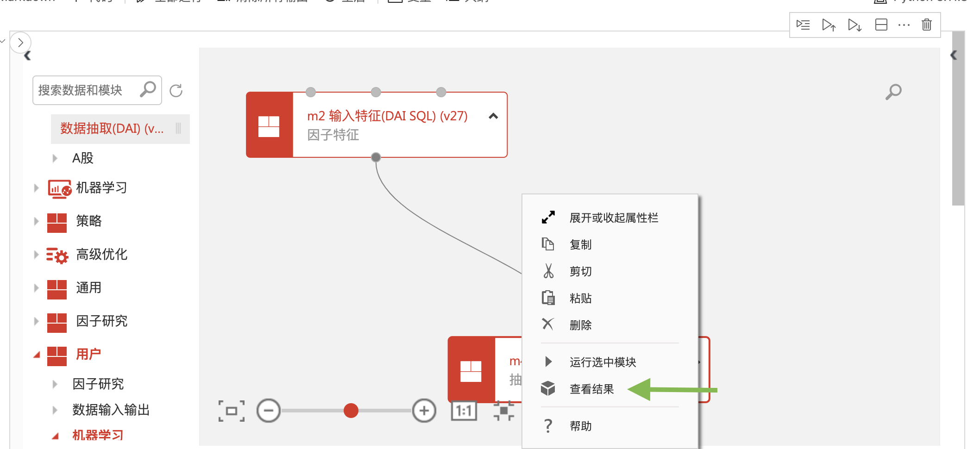Viewport: 980px width, 449px height.
Task: Click the fit-to-screen canvas icon
Action: tap(232, 411)
